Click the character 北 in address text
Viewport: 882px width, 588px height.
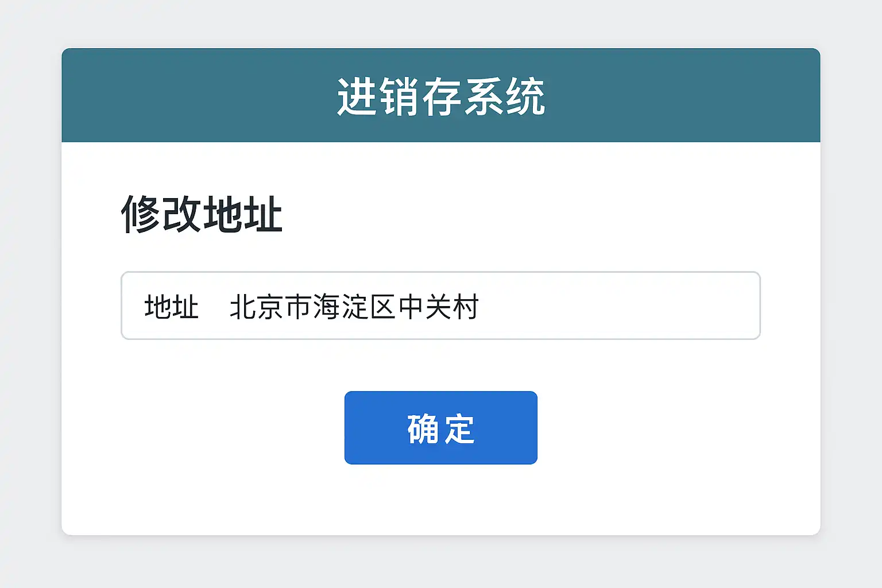point(243,307)
